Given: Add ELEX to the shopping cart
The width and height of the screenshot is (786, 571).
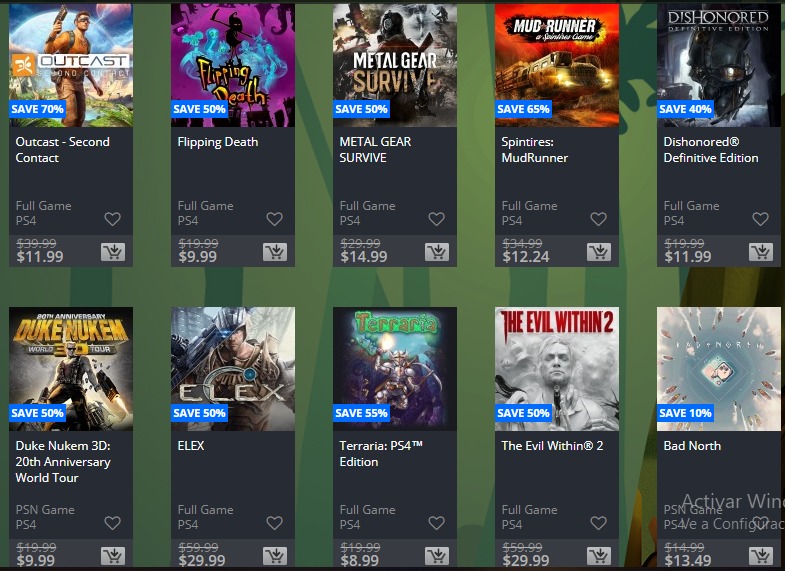Looking at the screenshot, I should coord(275,555).
